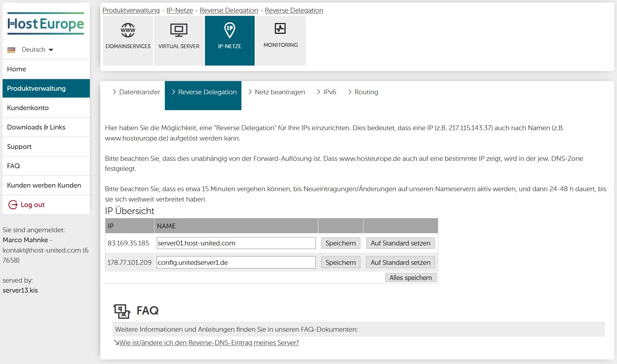Expand the Deutsch language dropdown
Screen dimensions: 617x364
tap(37, 50)
